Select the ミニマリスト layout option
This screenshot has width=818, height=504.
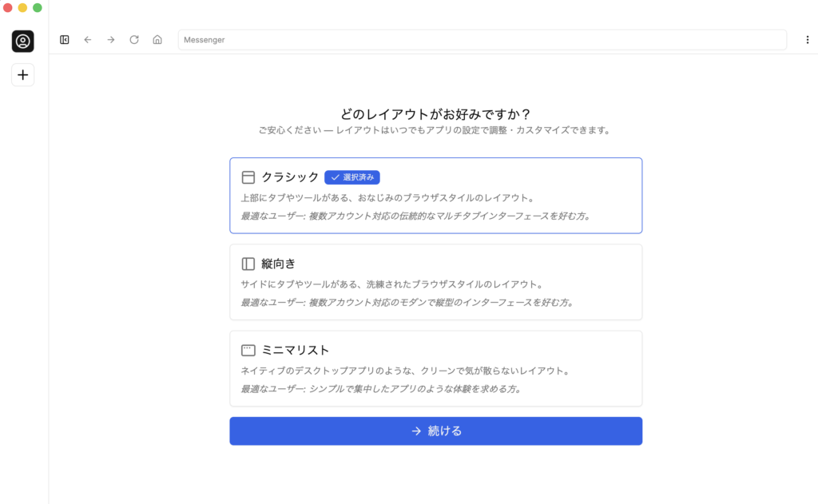tap(435, 368)
